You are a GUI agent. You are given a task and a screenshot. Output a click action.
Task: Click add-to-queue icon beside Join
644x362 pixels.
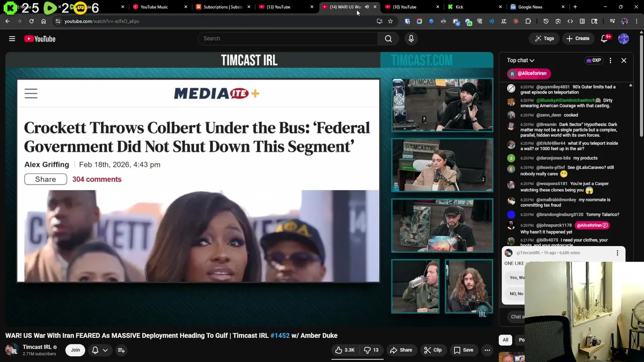click(121, 350)
